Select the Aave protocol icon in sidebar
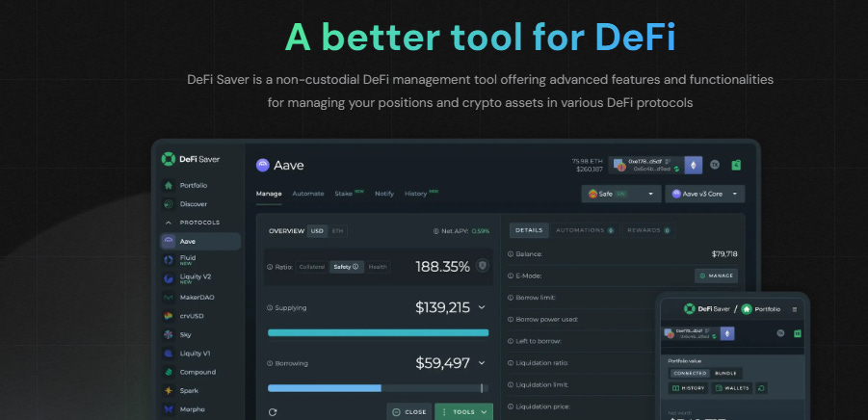The image size is (868, 420). (x=169, y=241)
